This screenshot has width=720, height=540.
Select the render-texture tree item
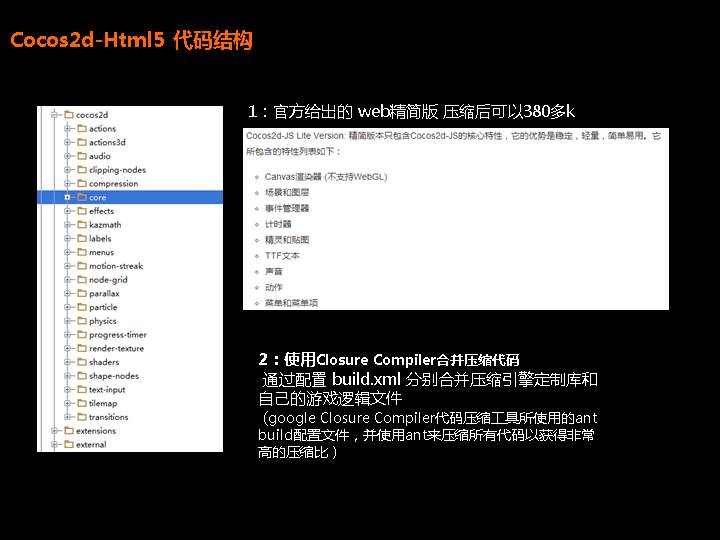(116, 349)
